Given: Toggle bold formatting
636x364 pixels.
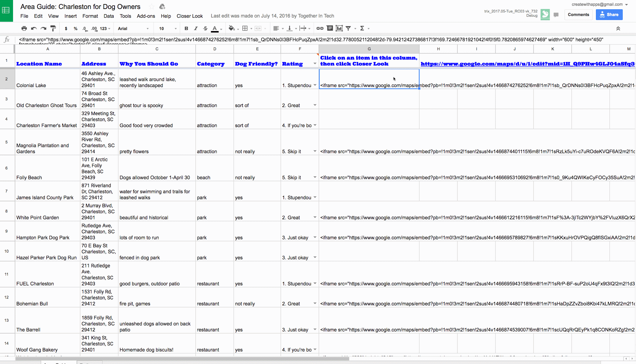Looking at the screenshot, I should 186,29.
